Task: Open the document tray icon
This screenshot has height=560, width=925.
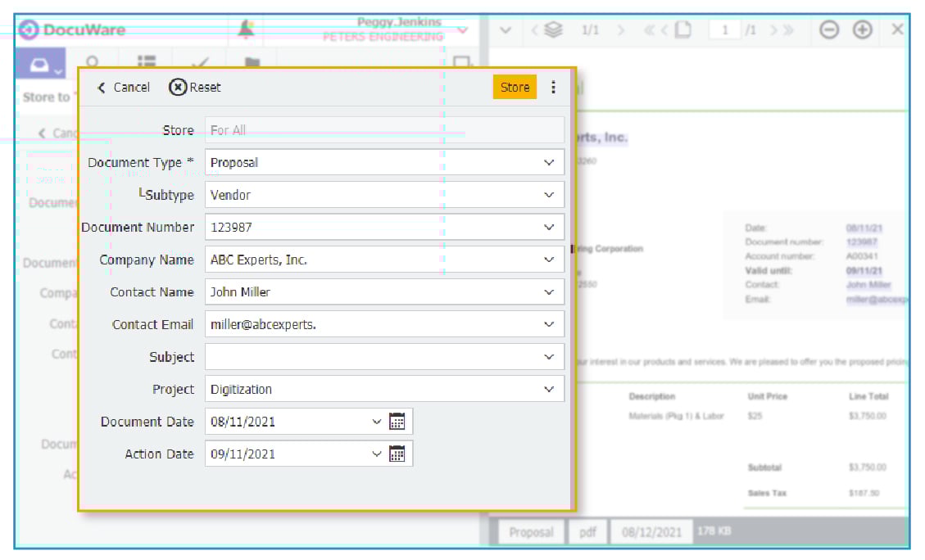Action: [x=40, y=65]
